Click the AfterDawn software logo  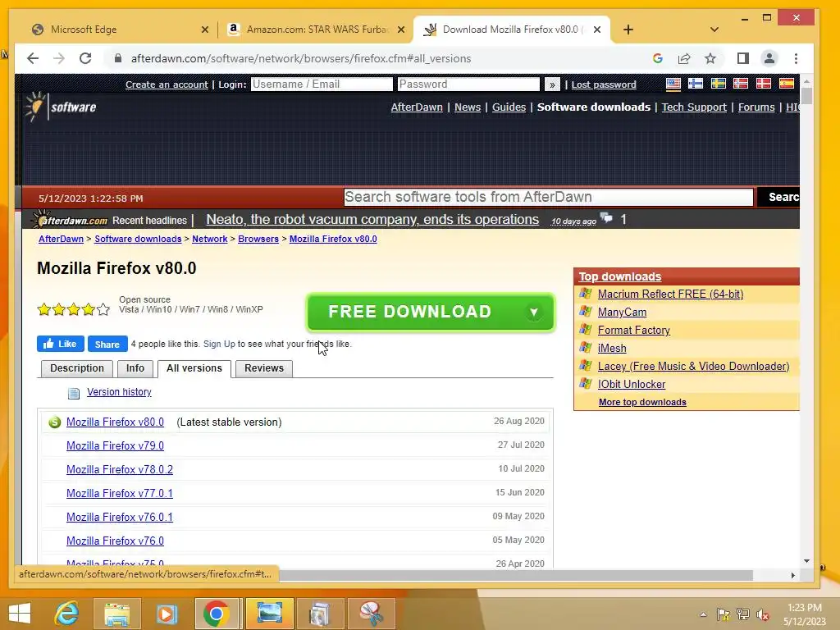tap(61, 107)
